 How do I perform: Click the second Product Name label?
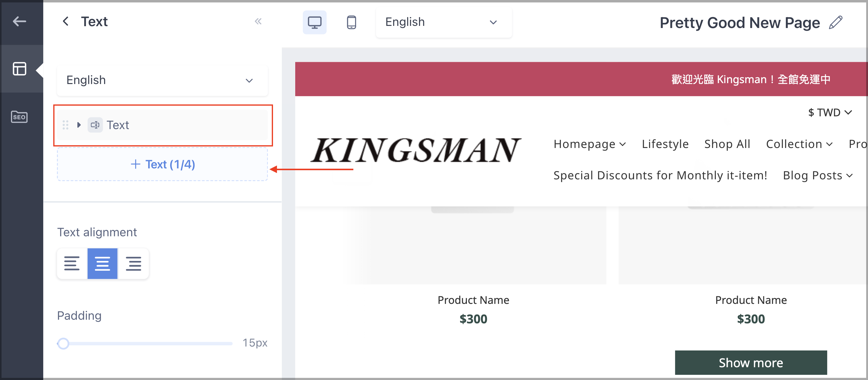[x=751, y=300]
